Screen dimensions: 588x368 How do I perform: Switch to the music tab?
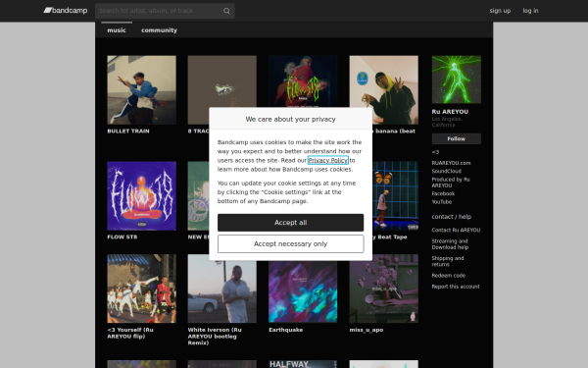coord(117,30)
